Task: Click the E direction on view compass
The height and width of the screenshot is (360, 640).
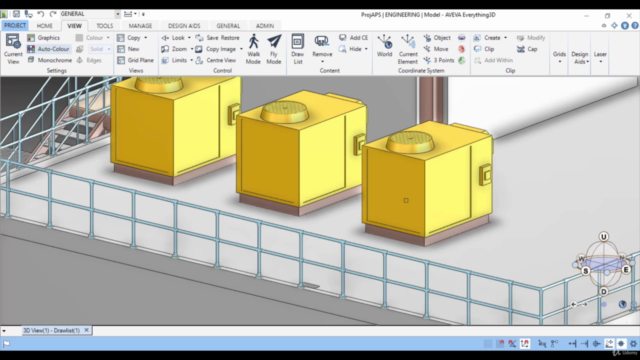Action: point(626,270)
